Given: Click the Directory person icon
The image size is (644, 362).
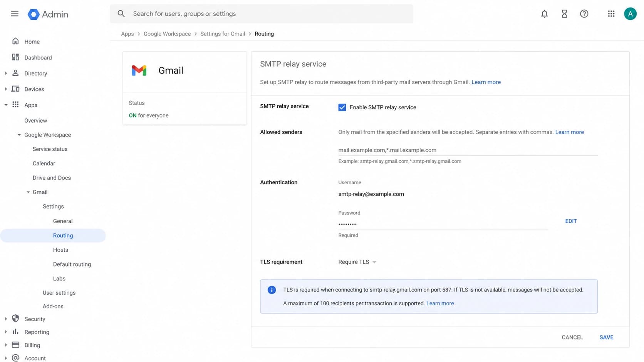Looking at the screenshot, I should [15, 73].
